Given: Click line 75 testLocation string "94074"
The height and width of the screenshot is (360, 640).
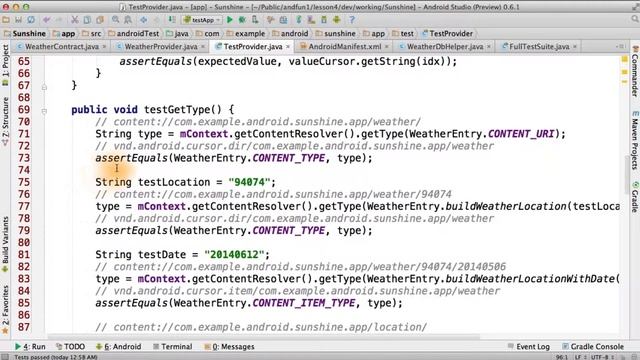Looking at the screenshot, I should [x=249, y=182].
